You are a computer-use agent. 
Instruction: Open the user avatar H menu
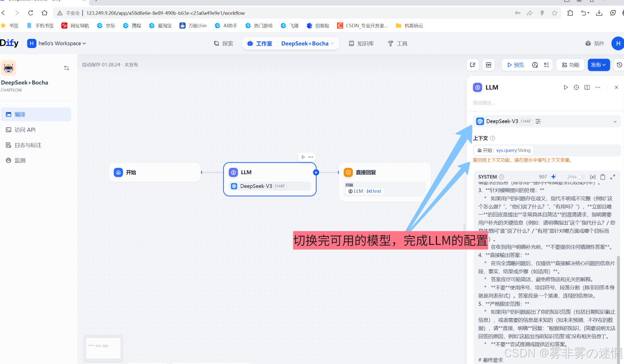[x=618, y=43]
